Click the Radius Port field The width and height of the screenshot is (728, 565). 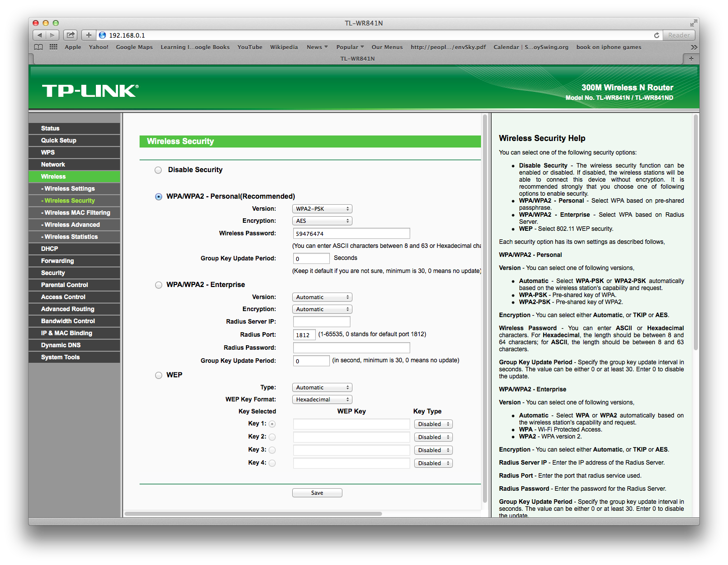(305, 335)
